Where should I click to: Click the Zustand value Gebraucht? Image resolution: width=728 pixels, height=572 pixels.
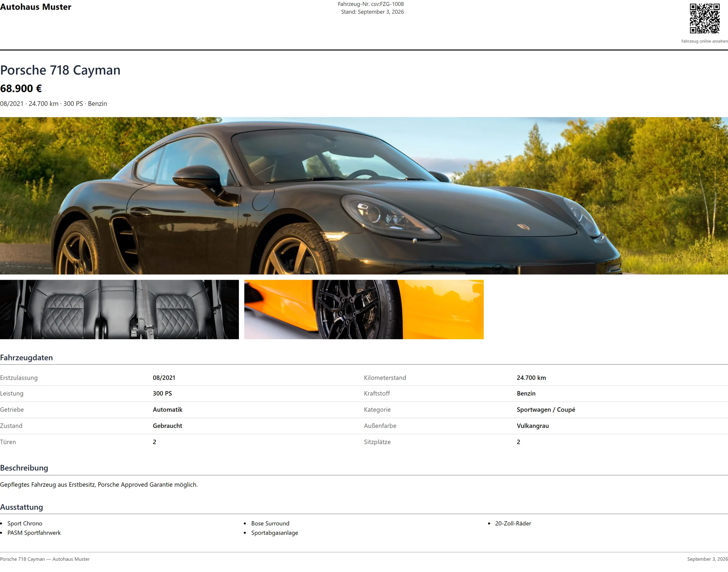click(167, 426)
